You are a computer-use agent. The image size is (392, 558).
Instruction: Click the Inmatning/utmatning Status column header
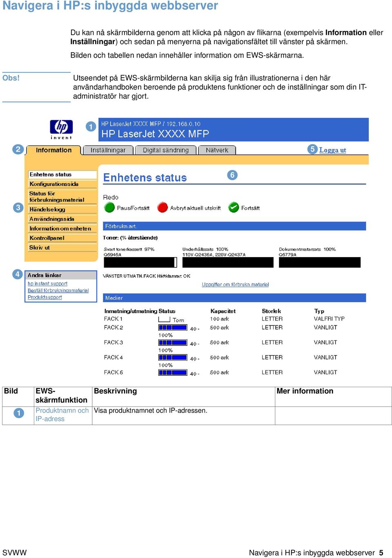coord(140,311)
